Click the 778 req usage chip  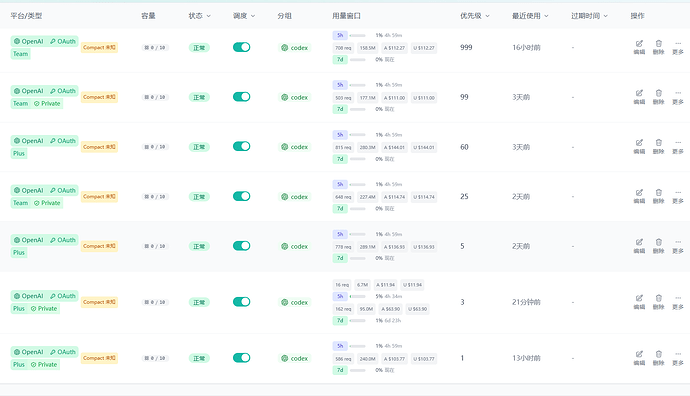(343, 247)
